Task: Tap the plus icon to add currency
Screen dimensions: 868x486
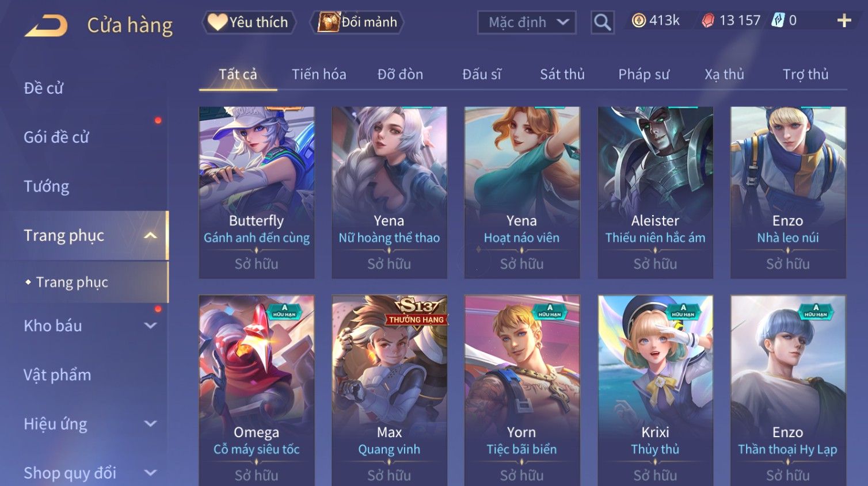Action: [x=844, y=21]
